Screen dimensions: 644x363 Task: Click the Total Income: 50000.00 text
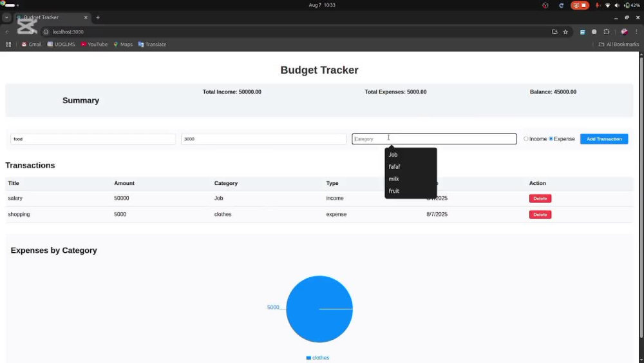(232, 92)
